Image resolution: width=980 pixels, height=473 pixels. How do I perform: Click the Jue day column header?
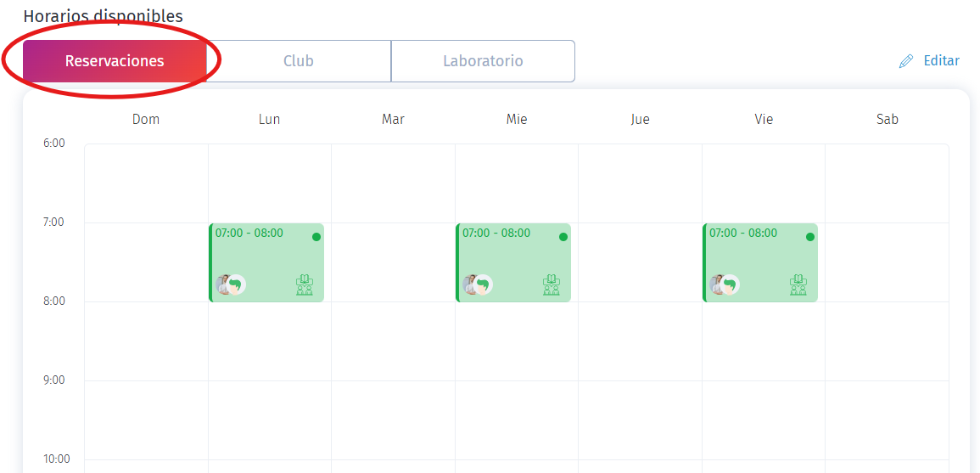pos(641,119)
